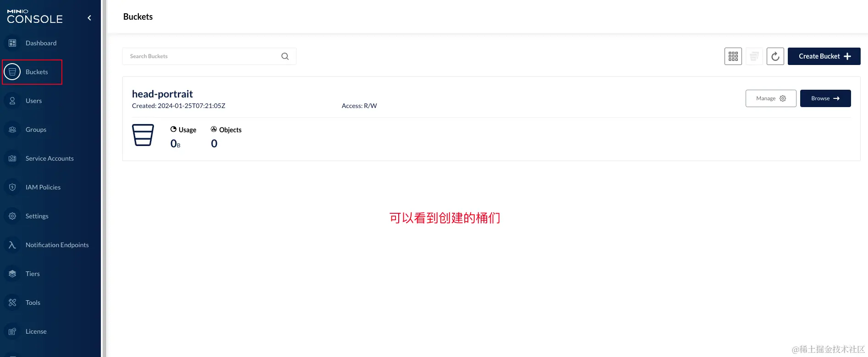Click the magnifier search icon
The image size is (868, 357).
pos(285,56)
